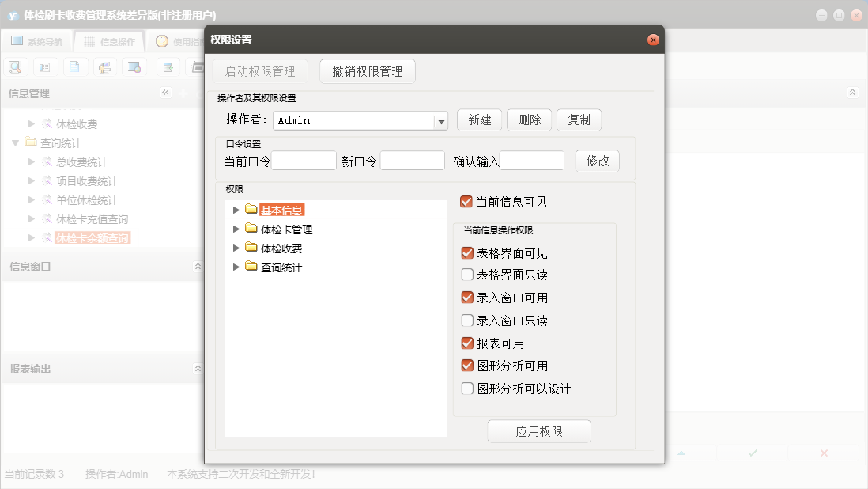
Task: Uncheck the 当前信息可见 checkbox
Action: click(x=466, y=202)
